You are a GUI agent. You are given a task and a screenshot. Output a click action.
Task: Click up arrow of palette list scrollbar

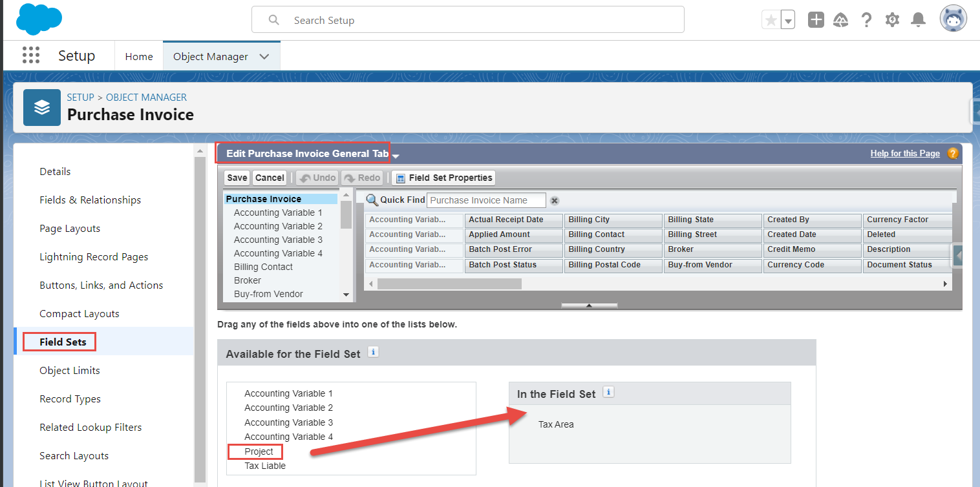point(346,195)
